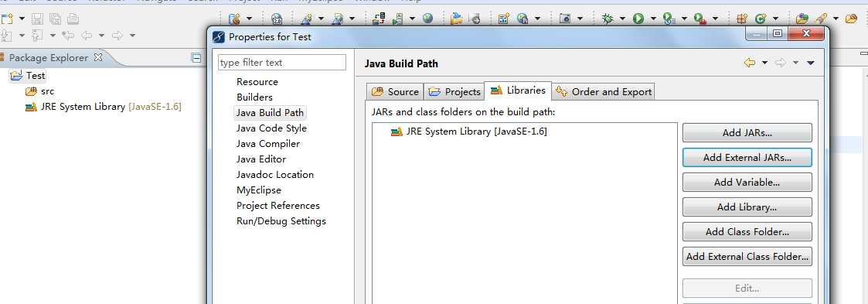Viewport: 868px width, 304px height.
Task: Select Javadoc Location in properties list
Action: [x=274, y=174]
